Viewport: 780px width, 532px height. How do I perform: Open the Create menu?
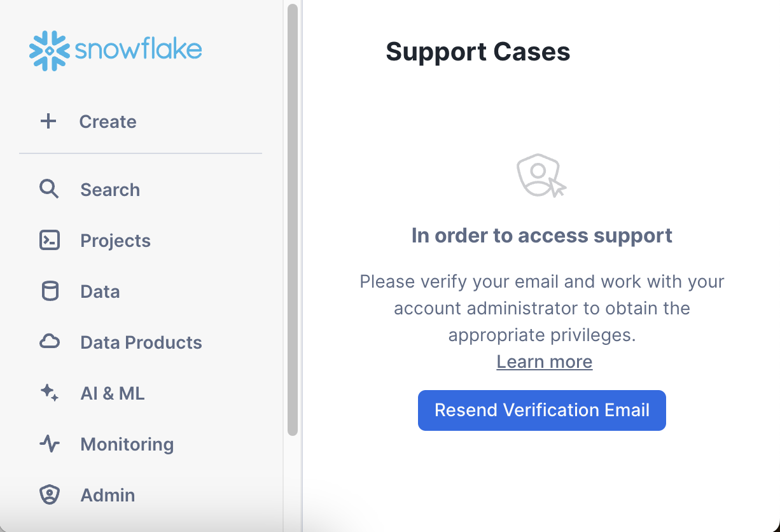click(x=108, y=121)
